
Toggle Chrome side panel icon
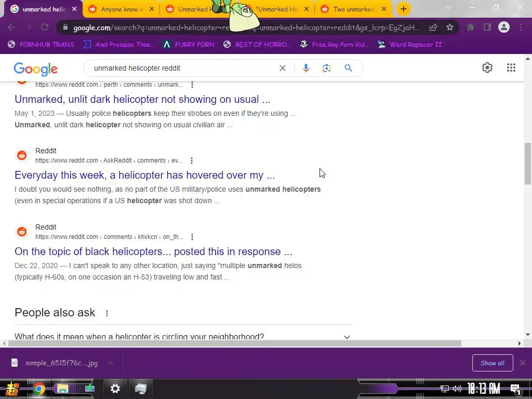coord(487,27)
